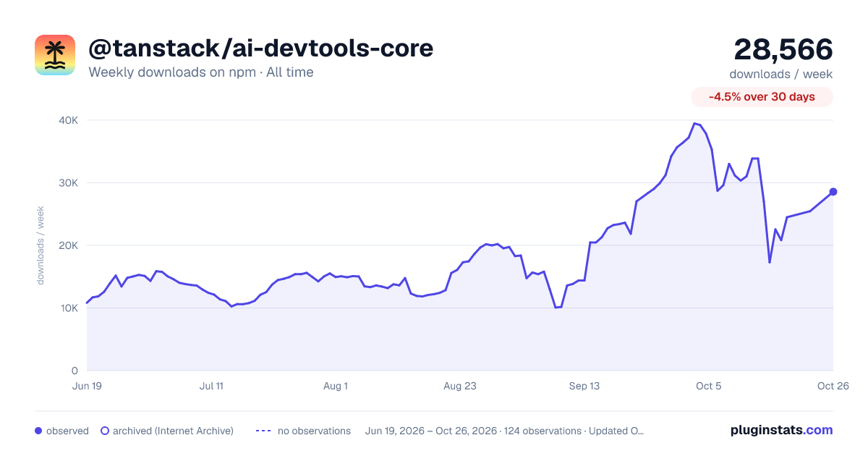Open the pluginstats.com link
This screenshot has width=868, height=456.
pos(781,430)
